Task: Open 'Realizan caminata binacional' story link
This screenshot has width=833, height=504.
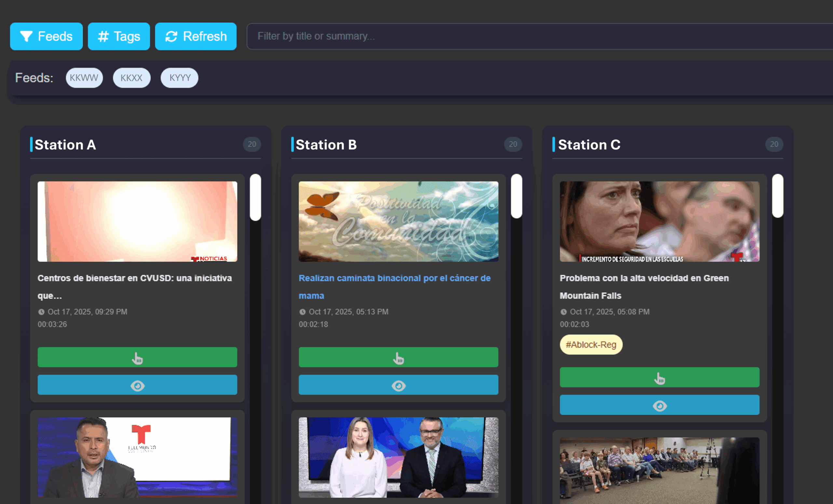Action: coord(394,278)
